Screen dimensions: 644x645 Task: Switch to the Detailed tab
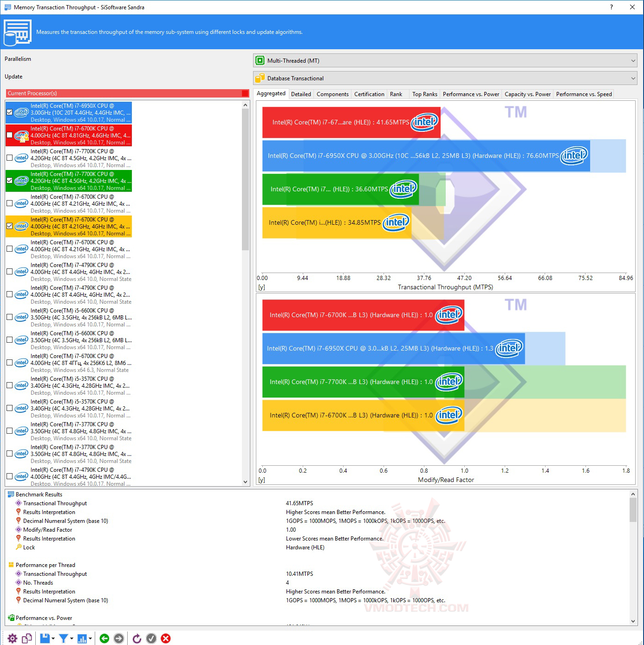(301, 94)
